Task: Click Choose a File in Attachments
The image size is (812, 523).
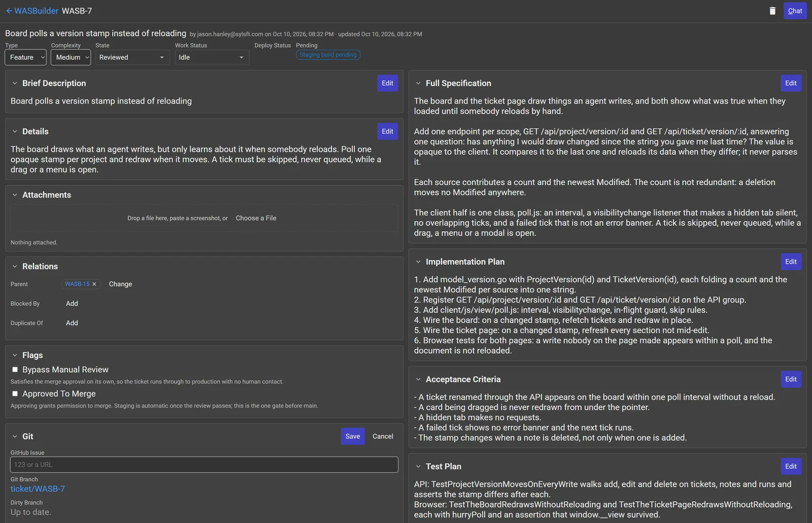Action: pyautogui.click(x=256, y=218)
